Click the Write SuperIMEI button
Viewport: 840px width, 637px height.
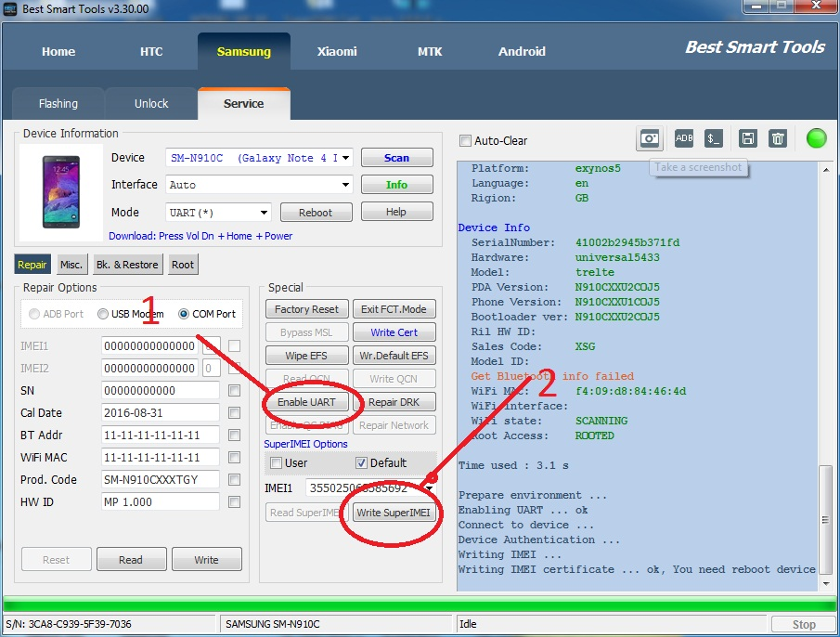point(394,513)
